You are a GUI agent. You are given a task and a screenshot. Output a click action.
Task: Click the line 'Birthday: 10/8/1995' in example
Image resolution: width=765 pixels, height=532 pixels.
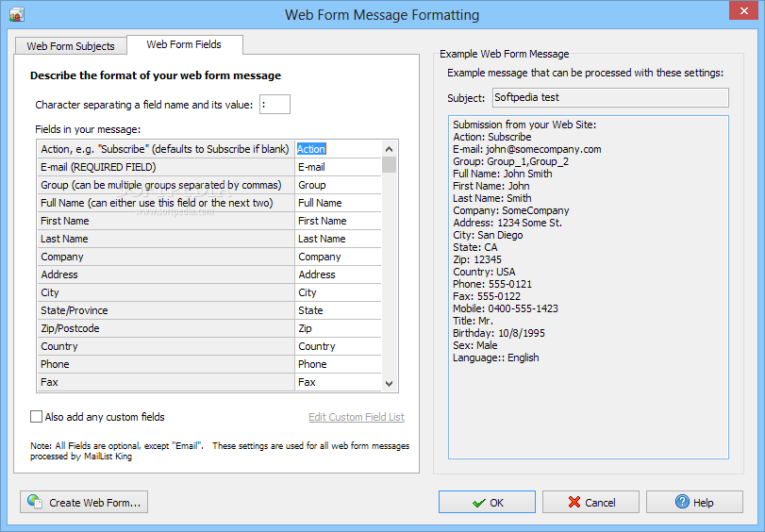tap(499, 333)
